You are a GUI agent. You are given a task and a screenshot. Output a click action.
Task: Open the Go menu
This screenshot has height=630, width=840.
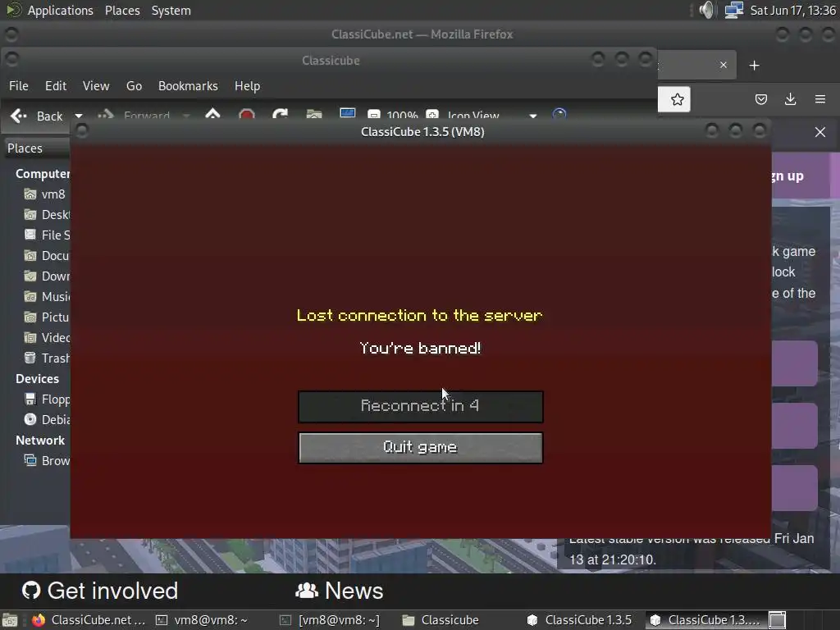(134, 85)
